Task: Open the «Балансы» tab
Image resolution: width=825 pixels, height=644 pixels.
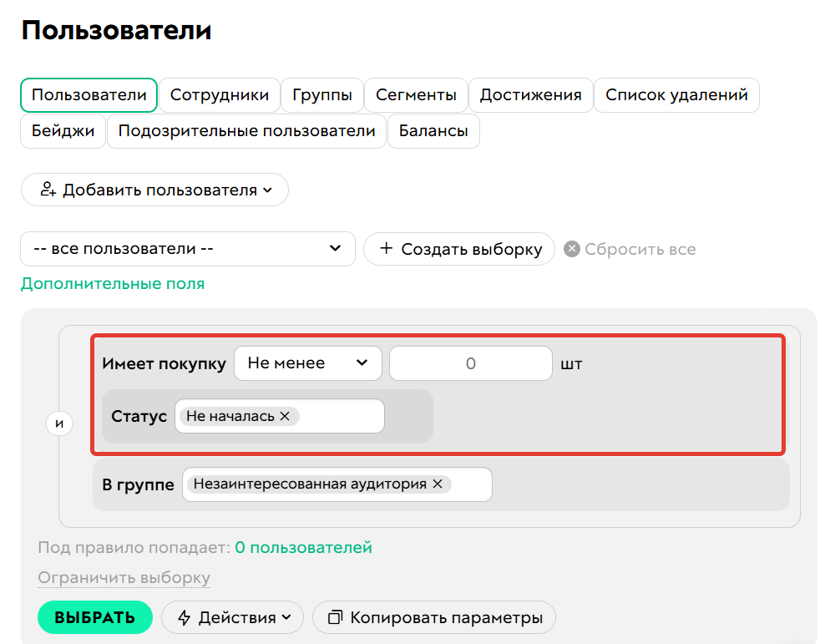Action: click(x=433, y=131)
